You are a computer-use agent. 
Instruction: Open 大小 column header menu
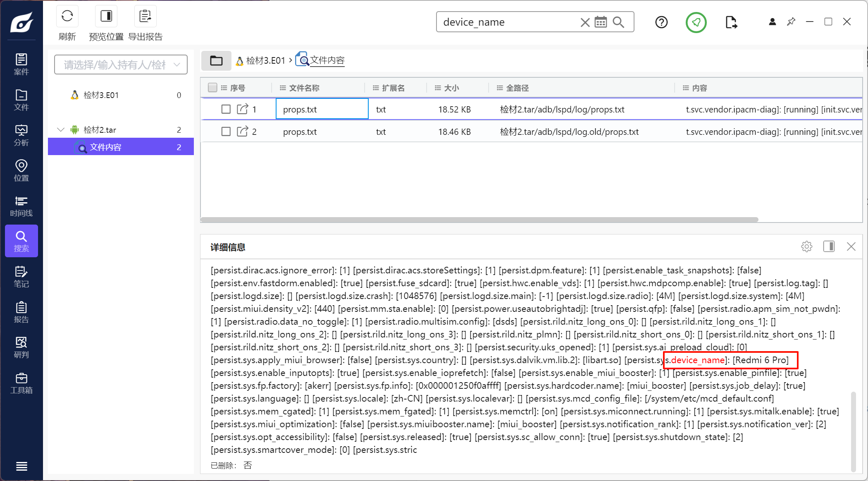438,88
